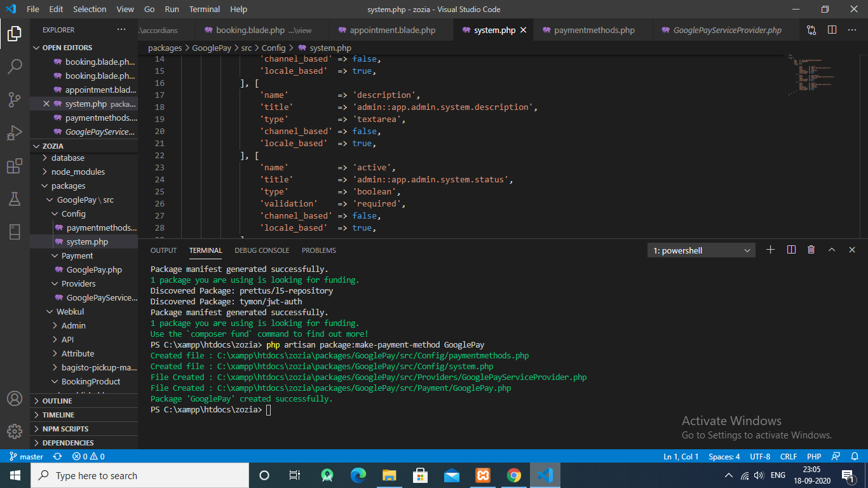
Task: Click the sync changes icon in status bar
Action: tap(58, 456)
